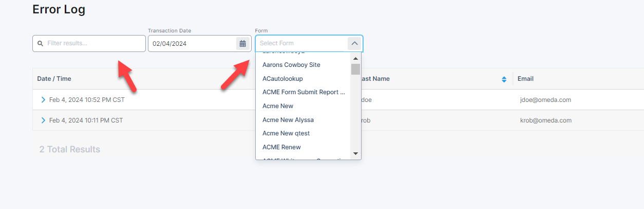Collapse the Form dropdown with the chevron

[x=354, y=43]
